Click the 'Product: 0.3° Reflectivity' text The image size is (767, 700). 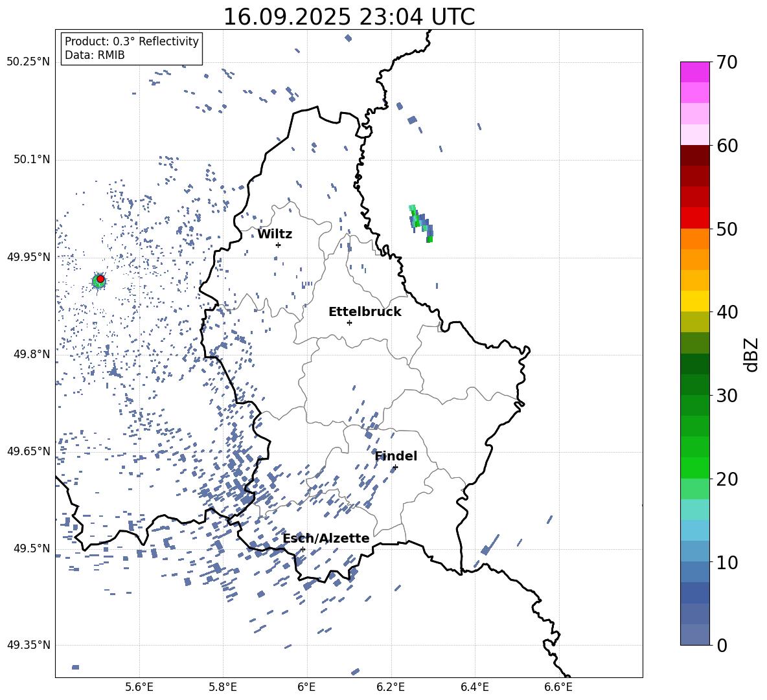pyautogui.click(x=132, y=41)
